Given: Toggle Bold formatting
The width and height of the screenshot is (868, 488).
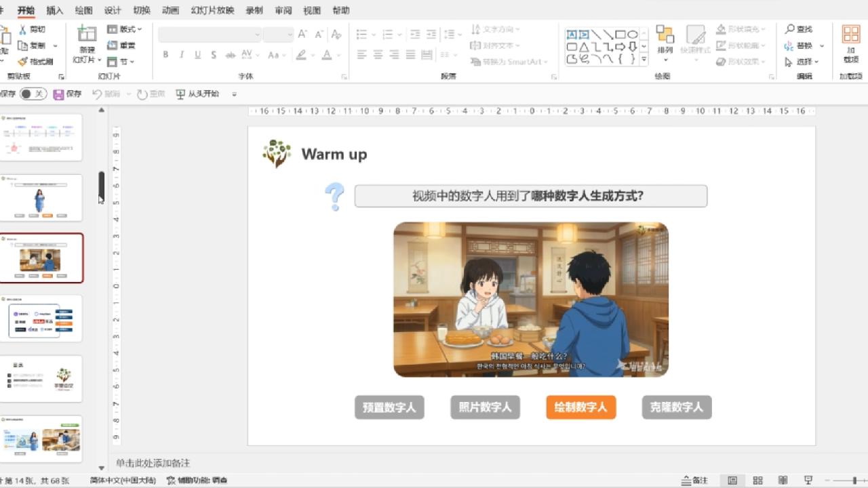Looking at the screenshot, I should click(x=165, y=55).
